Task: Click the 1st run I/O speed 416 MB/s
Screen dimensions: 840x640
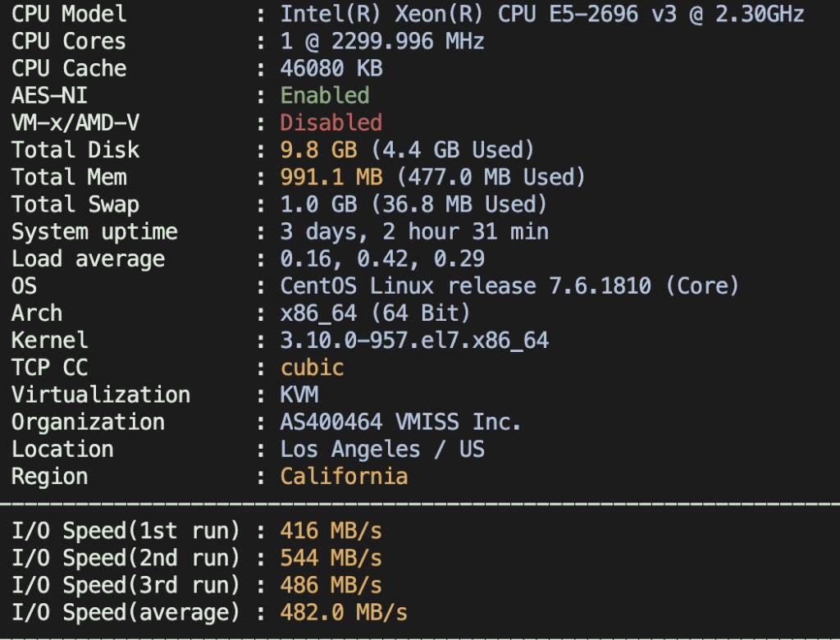Action: tap(331, 531)
